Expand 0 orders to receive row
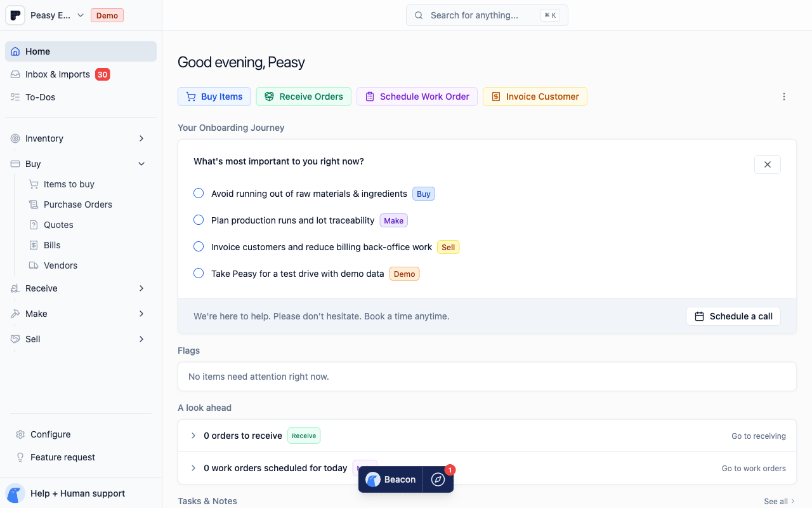Image resolution: width=812 pixels, height=508 pixels. point(193,436)
